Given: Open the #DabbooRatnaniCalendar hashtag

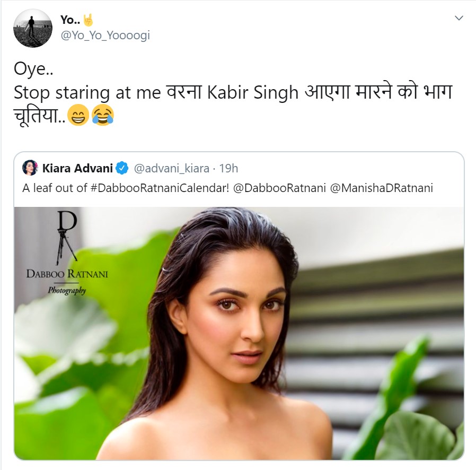Looking at the screenshot, I should [160, 188].
